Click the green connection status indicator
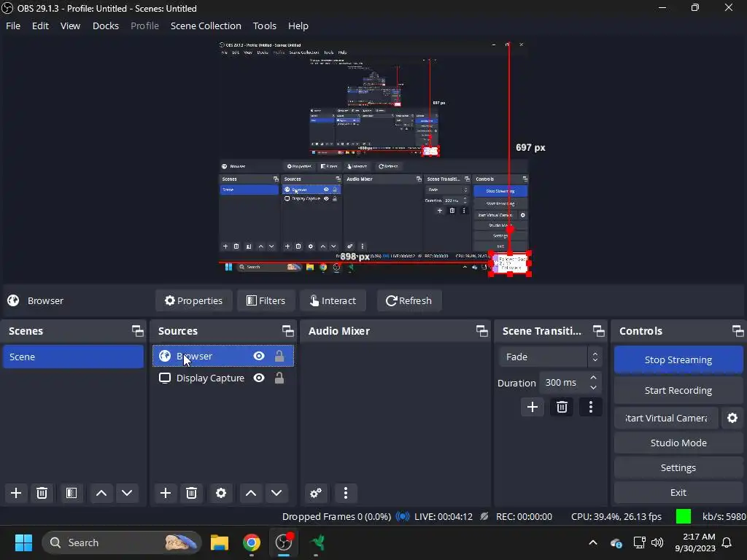The image size is (747, 560). pos(683,517)
